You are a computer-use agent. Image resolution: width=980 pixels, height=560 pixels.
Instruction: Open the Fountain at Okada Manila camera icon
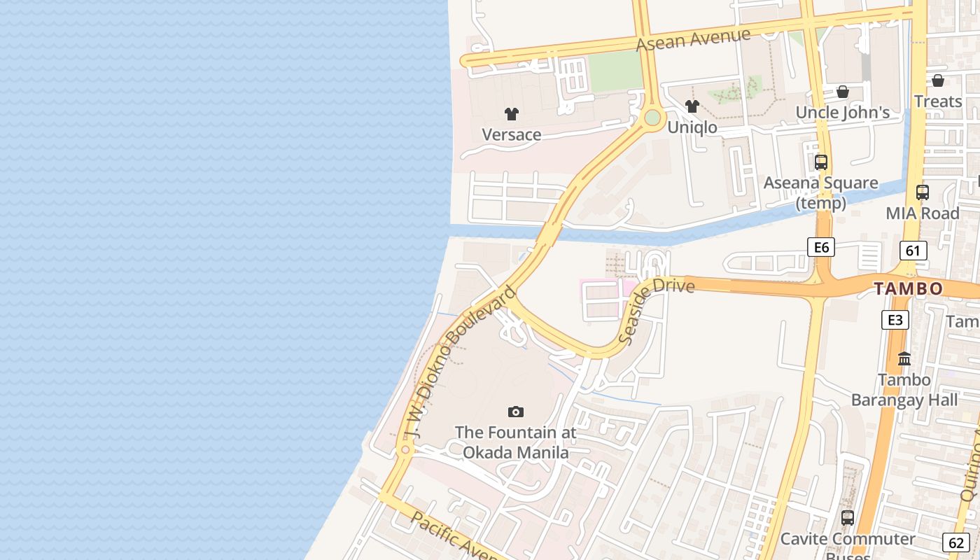pyautogui.click(x=516, y=412)
